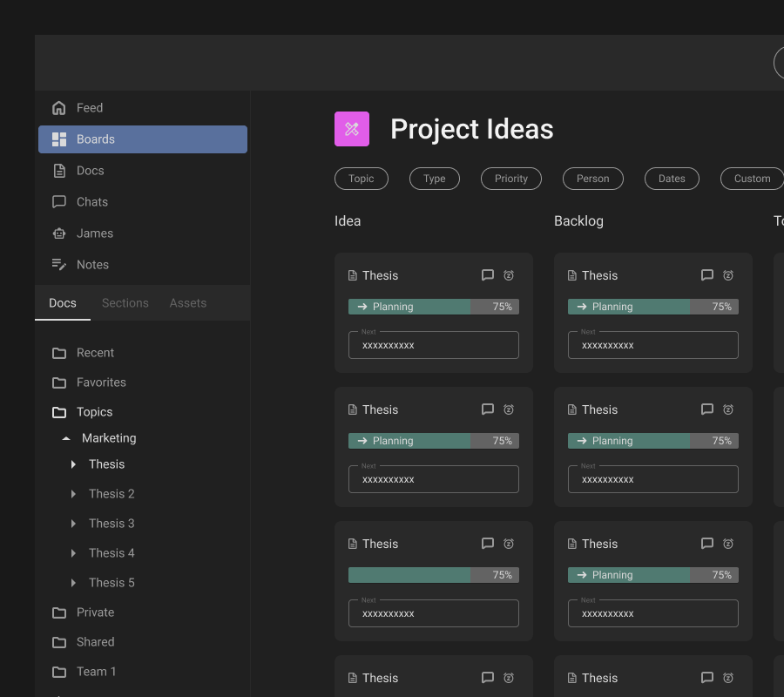This screenshot has height=697, width=784.
Task: Click the Marketing topic label
Action: [x=109, y=438]
